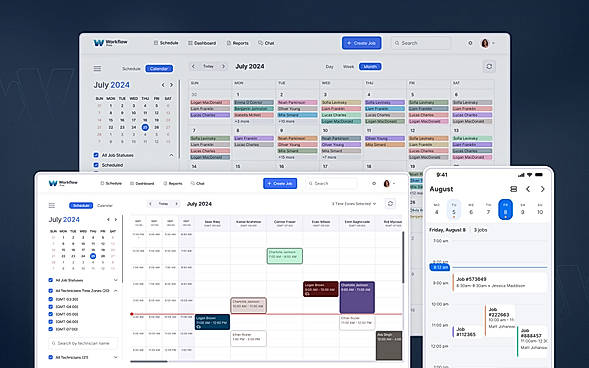Switch to the Calendar tab in the Schedule window

105,205
